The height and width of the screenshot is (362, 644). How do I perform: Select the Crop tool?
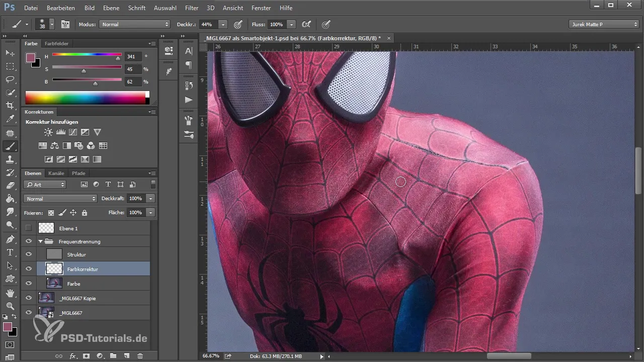[10, 106]
